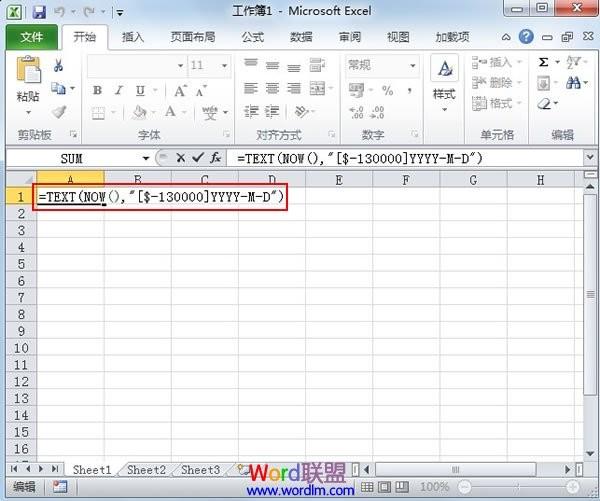Apply the Fill Color bucket
Viewport: 600px width, 501px height.
[139, 113]
